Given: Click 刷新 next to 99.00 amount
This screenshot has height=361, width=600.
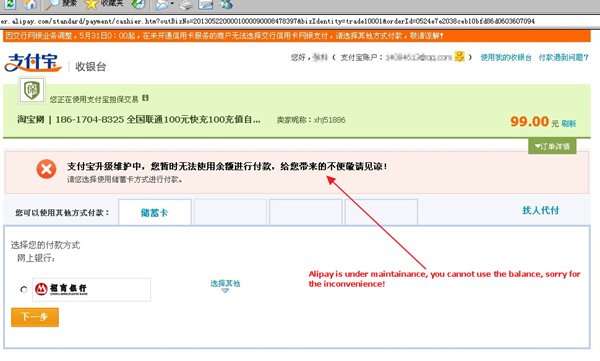Looking at the screenshot, I should (569, 123).
